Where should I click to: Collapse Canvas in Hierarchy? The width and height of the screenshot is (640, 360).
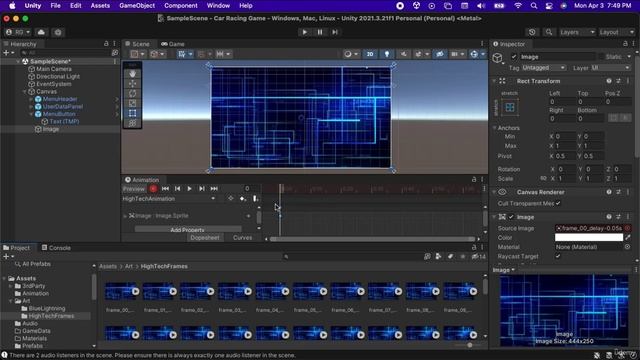pos(24,91)
